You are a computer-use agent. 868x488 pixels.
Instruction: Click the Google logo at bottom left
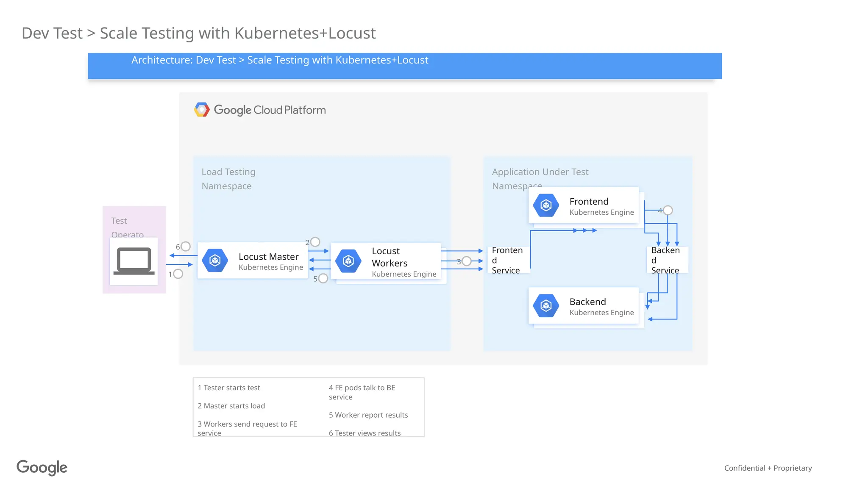coord(42,468)
